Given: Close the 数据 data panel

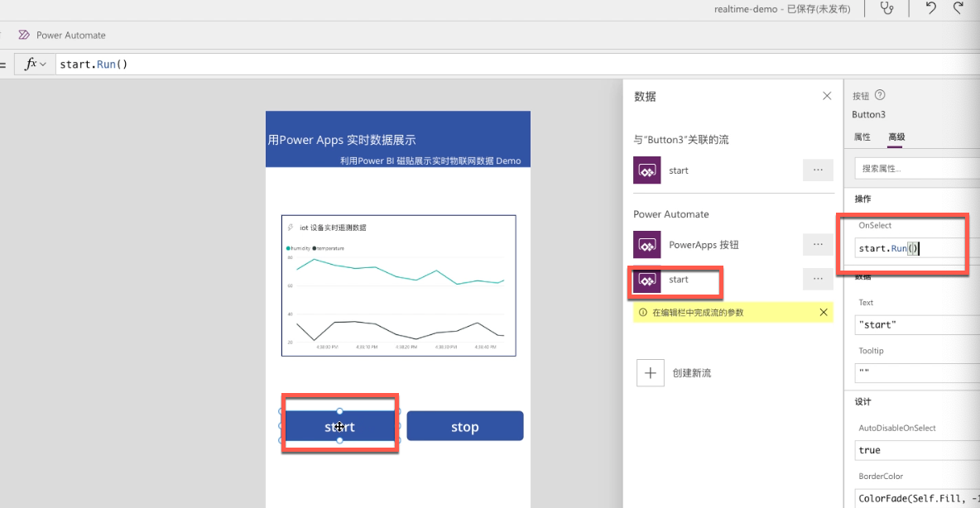Looking at the screenshot, I should 827,96.
